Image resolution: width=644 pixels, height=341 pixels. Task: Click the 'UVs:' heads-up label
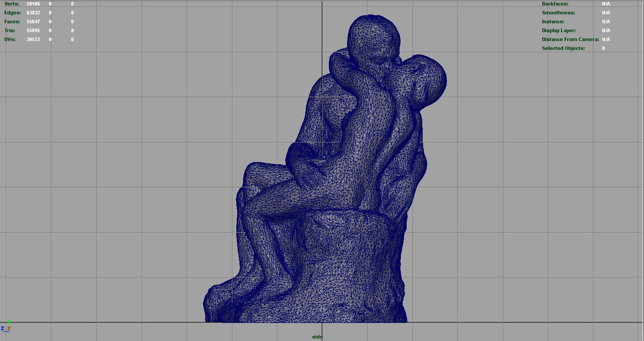point(10,40)
